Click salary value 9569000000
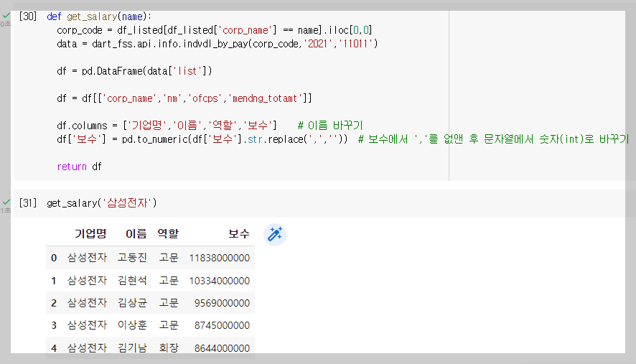 point(222,303)
